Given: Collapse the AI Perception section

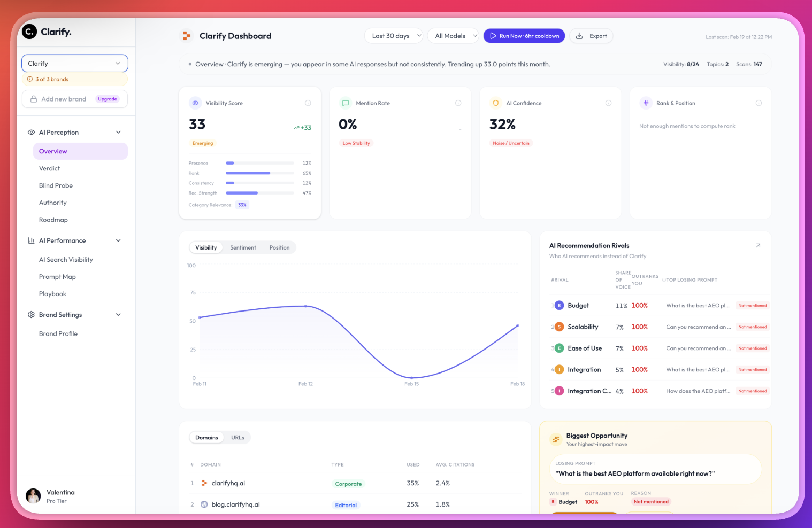Looking at the screenshot, I should coord(118,133).
